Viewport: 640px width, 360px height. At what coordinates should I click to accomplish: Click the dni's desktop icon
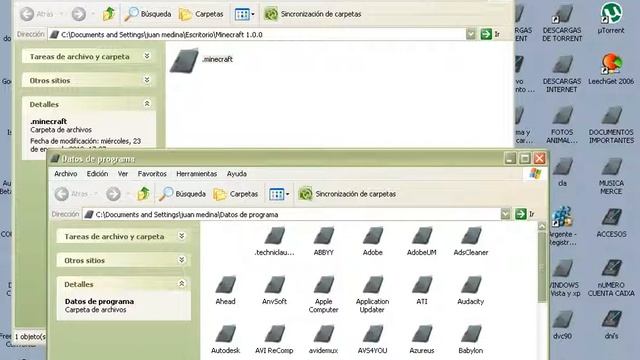coord(611,324)
